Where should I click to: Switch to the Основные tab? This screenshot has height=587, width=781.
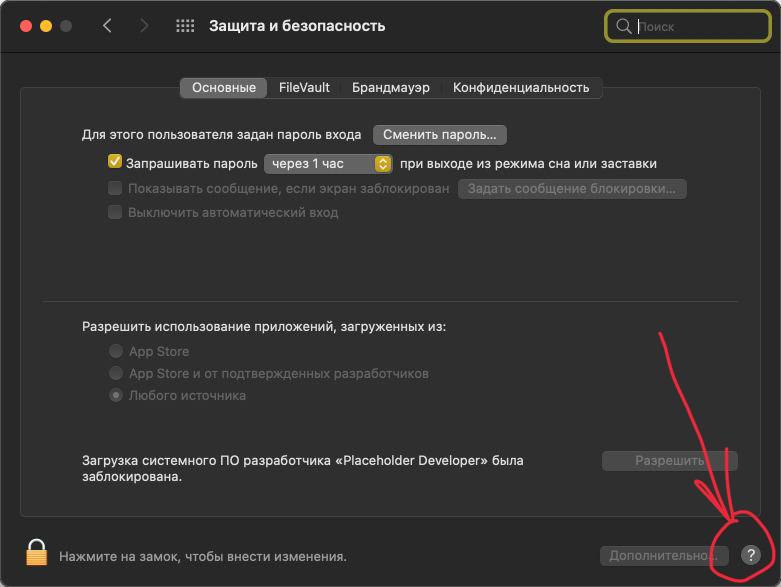click(x=224, y=88)
